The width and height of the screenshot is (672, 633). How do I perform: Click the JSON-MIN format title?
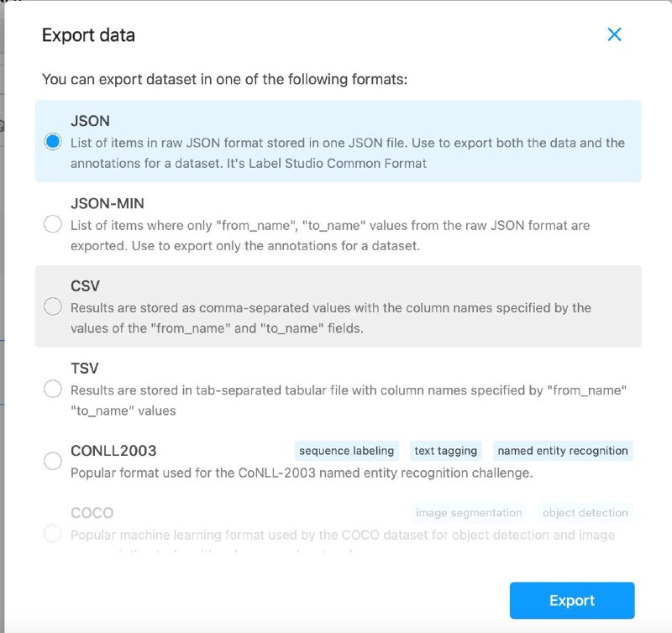108,203
